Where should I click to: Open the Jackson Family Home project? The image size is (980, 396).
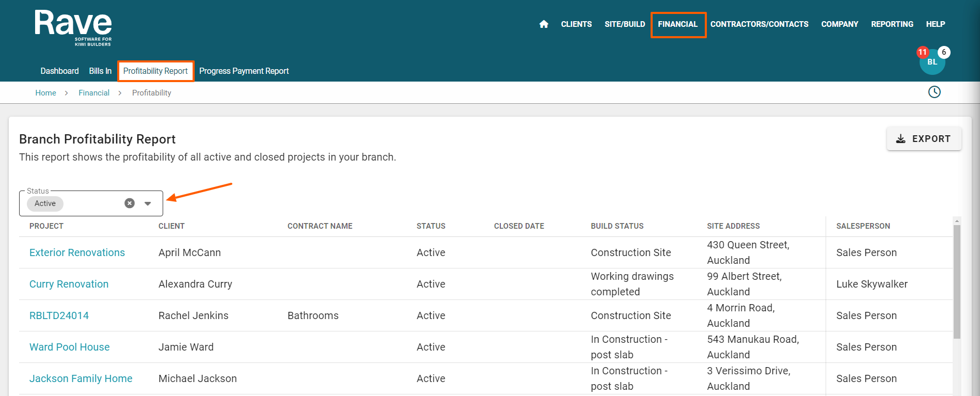81,378
